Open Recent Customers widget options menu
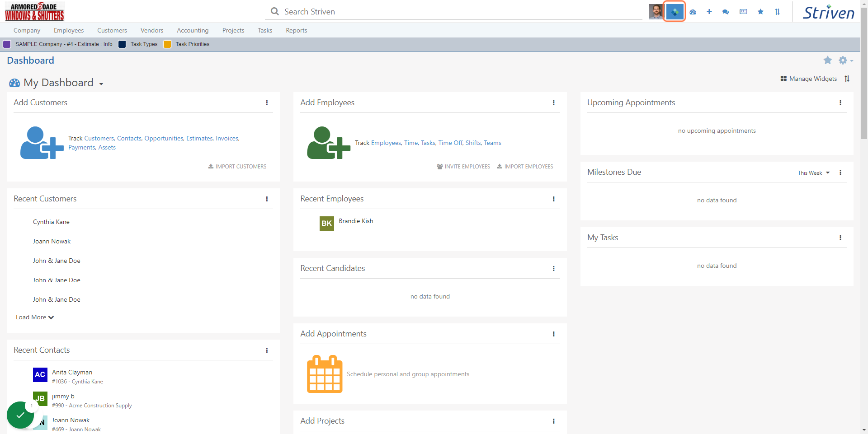868x434 pixels. [x=267, y=199]
